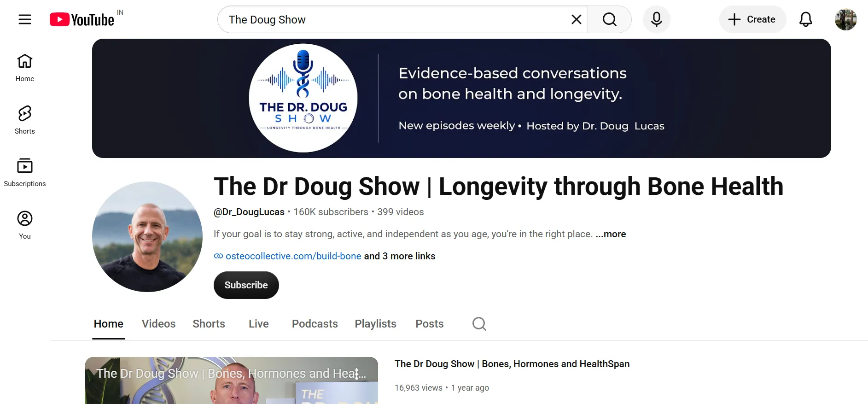Go to YouTube home via logo
The image size is (868, 404).
[82, 19]
